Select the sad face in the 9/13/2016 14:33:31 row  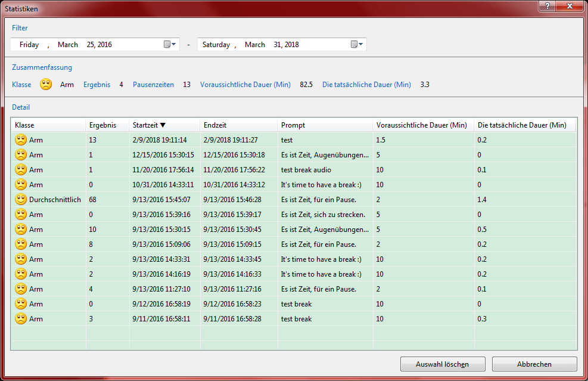click(21, 259)
